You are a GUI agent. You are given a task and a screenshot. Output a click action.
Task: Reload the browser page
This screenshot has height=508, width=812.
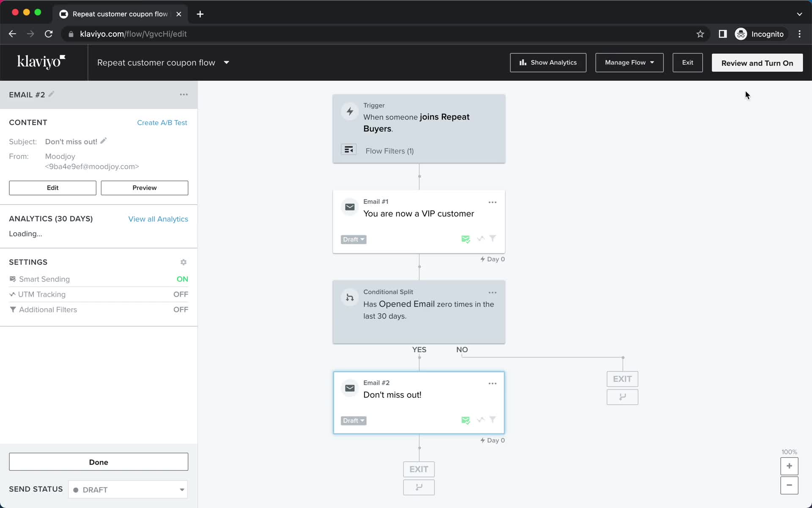[49, 34]
